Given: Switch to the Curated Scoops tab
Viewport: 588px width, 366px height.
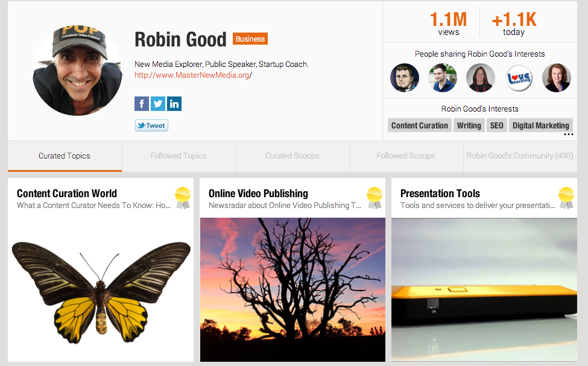Looking at the screenshot, I should [x=292, y=156].
